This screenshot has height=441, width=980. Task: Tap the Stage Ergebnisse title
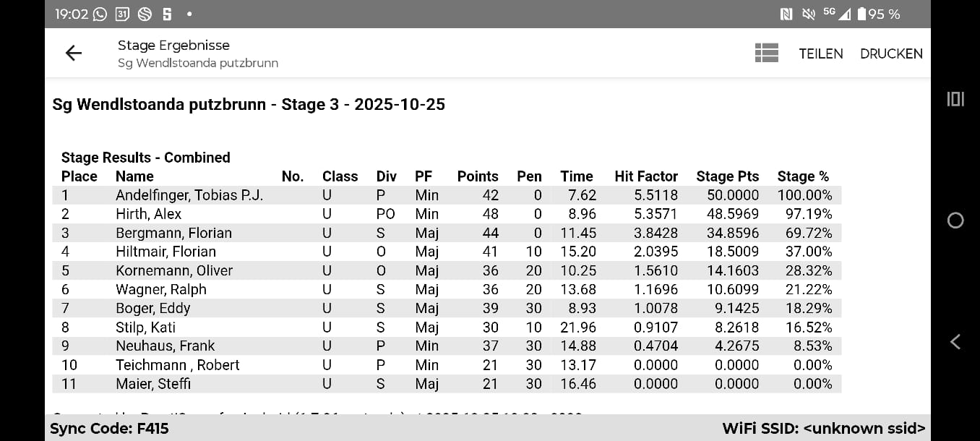173,46
